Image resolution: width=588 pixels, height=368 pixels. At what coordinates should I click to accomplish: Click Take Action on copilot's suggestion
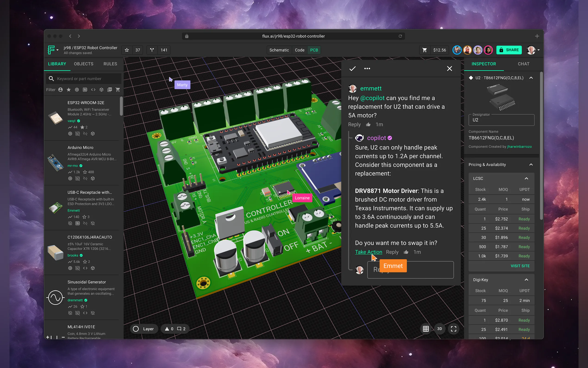click(369, 252)
